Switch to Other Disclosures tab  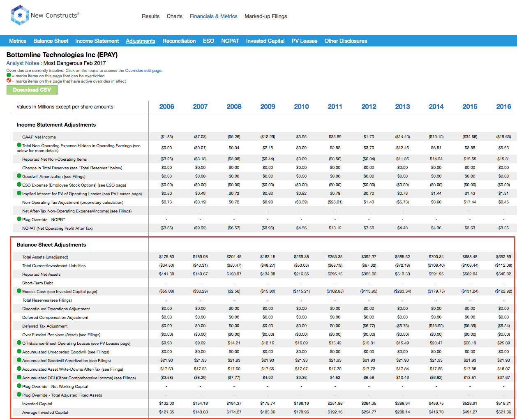[346, 41]
